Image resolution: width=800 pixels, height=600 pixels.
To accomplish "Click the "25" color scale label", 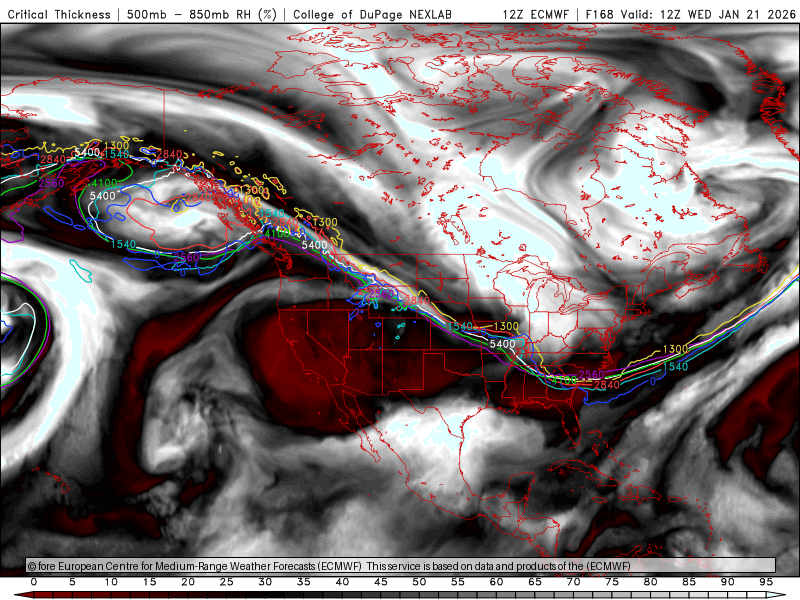I will point(227,582).
